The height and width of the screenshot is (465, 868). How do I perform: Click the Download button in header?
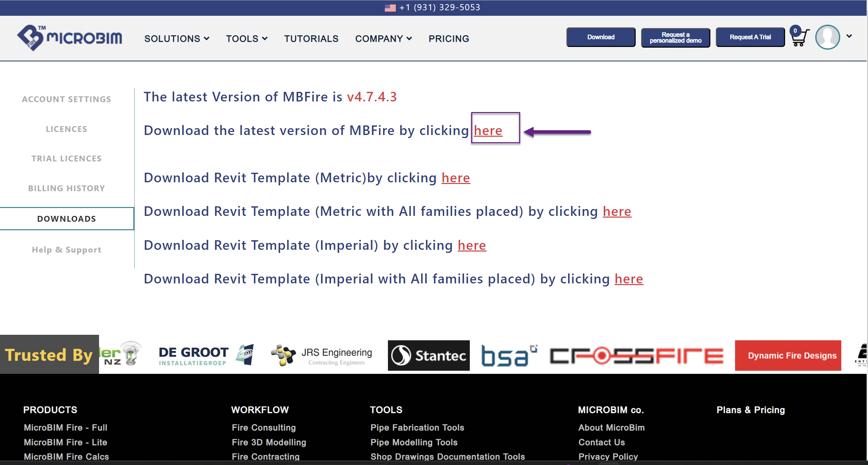(601, 37)
